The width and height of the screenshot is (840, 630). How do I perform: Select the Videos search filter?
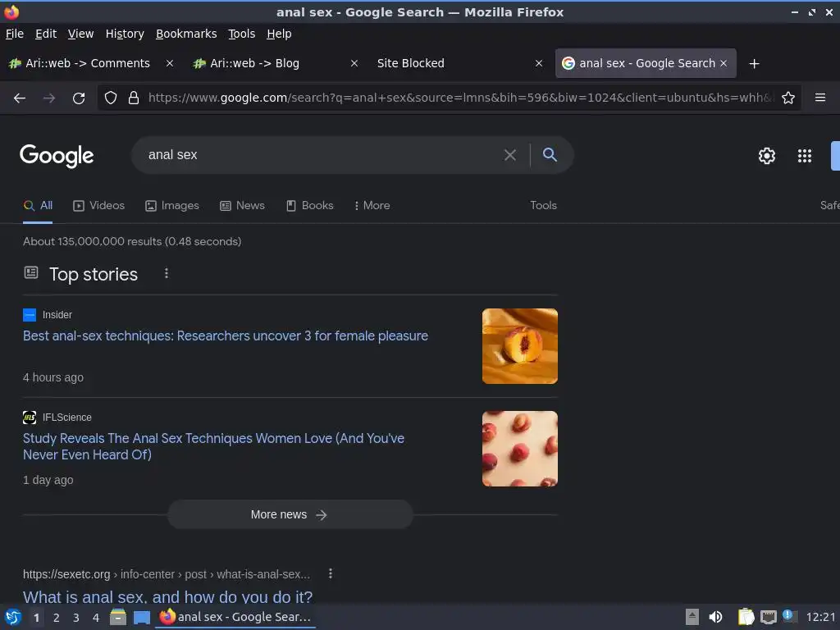pyautogui.click(x=99, y=206)
